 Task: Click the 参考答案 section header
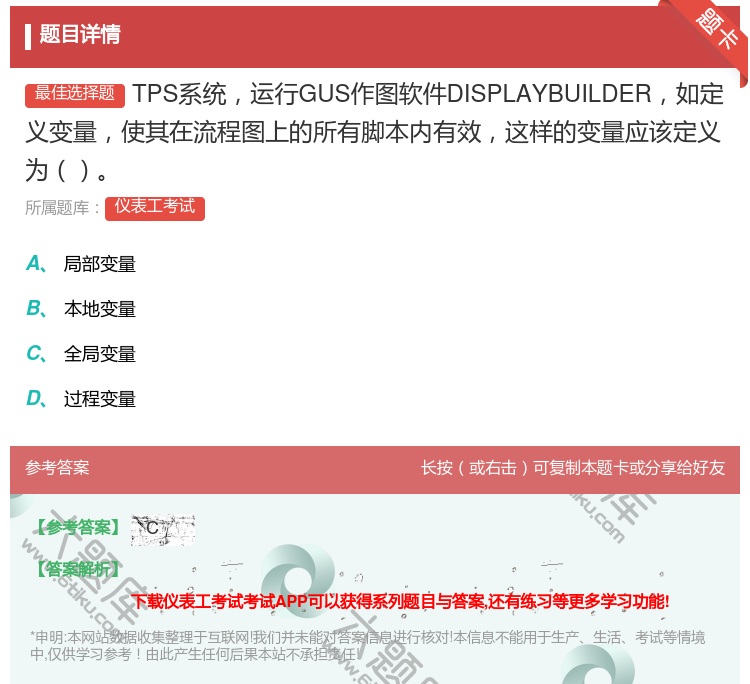click(57, 468)
